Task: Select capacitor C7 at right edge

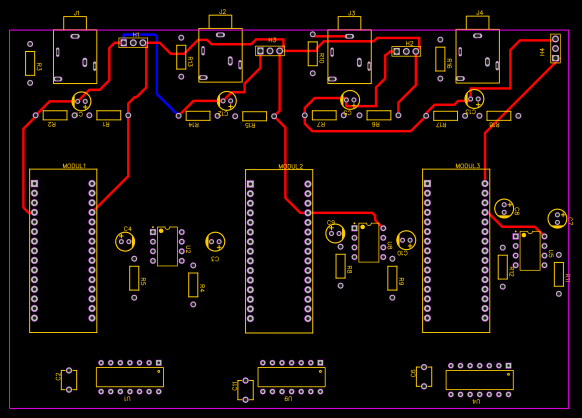Action: tap(558, 219)
